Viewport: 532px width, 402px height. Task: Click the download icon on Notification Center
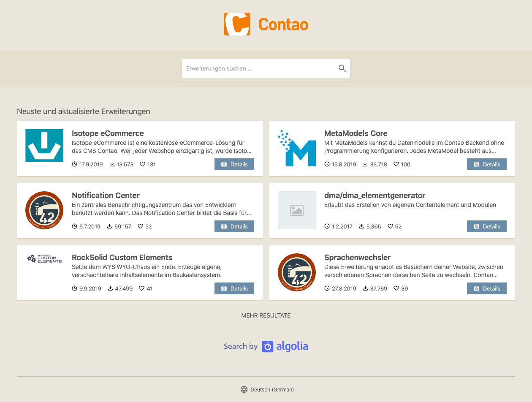[110, 226]
